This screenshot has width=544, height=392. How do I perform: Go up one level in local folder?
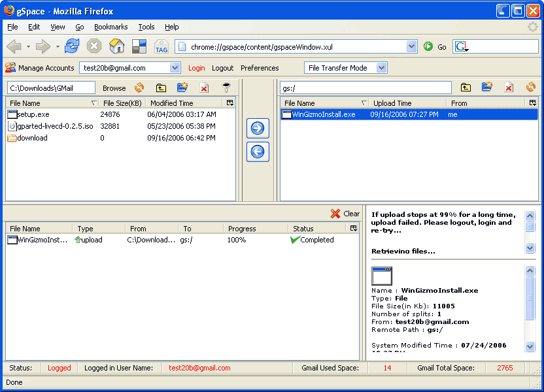[x=161, y=88]
